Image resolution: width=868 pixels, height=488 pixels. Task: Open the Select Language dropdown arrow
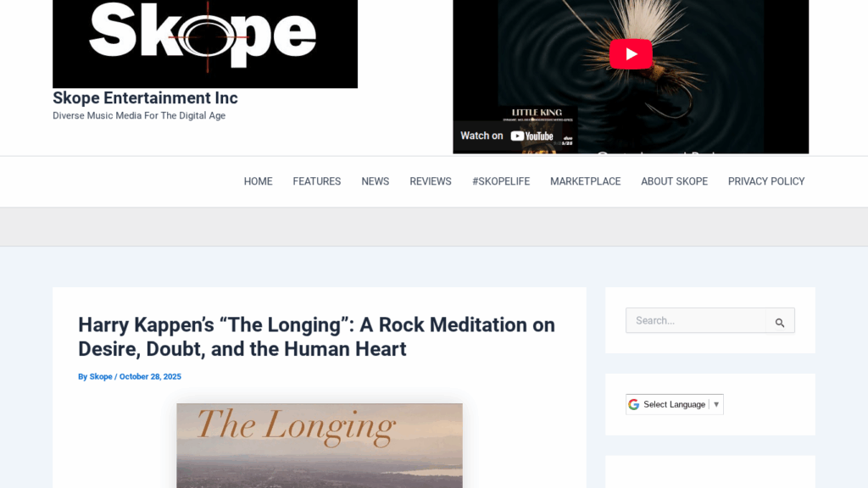coord(716,404)
